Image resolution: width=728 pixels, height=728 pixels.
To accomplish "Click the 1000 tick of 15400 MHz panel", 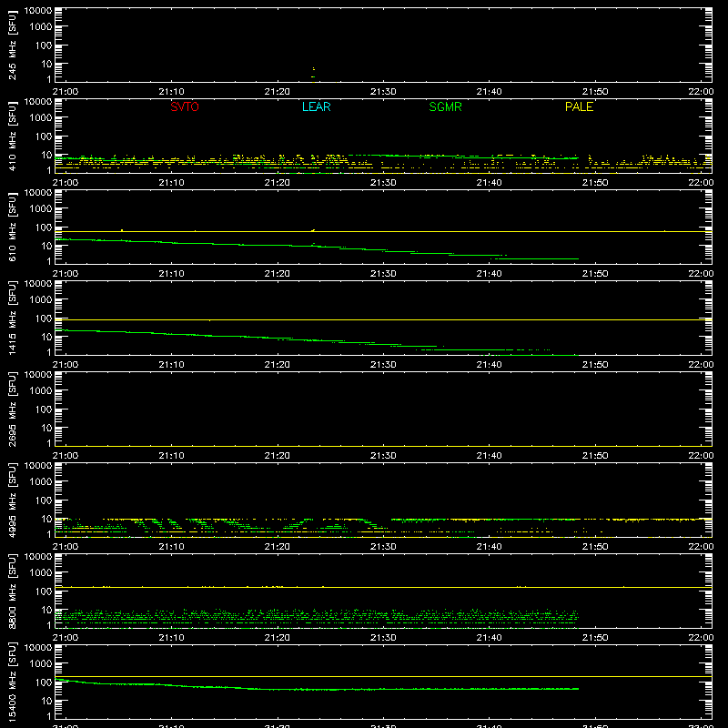I will point(41,664).
